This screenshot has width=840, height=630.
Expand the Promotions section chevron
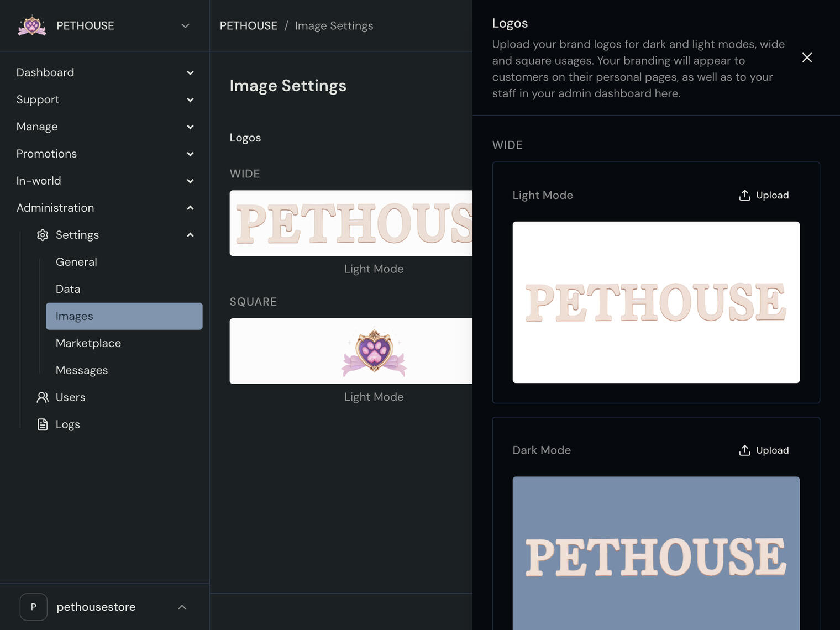pyautogui.click(x=190, y=154)
